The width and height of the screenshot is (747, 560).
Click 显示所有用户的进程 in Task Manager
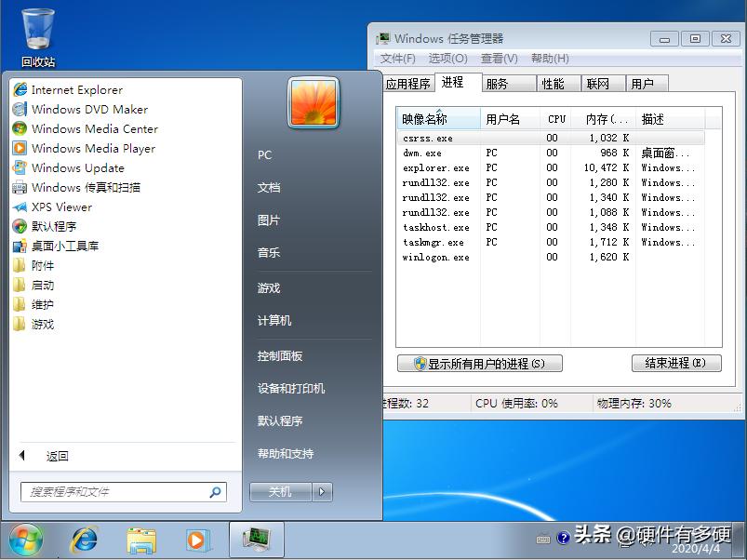pyautogui.click(x=479, y=363)
